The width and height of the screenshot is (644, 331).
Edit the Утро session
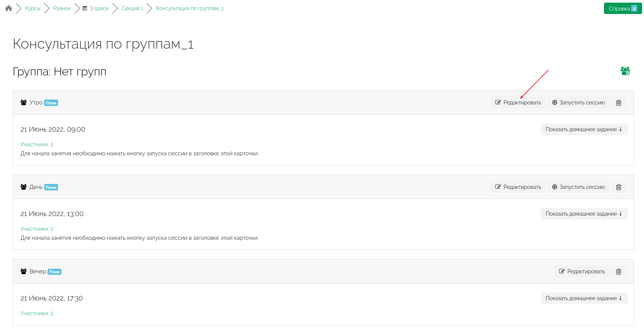[518, 103]
